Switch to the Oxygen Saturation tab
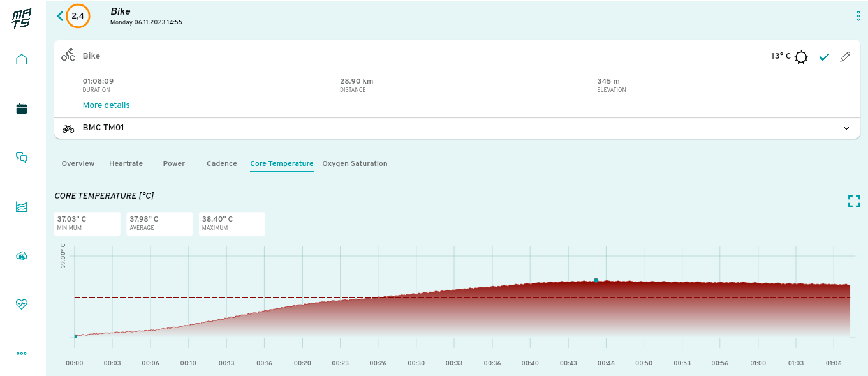The image size is (868, 376). point(355,164)
